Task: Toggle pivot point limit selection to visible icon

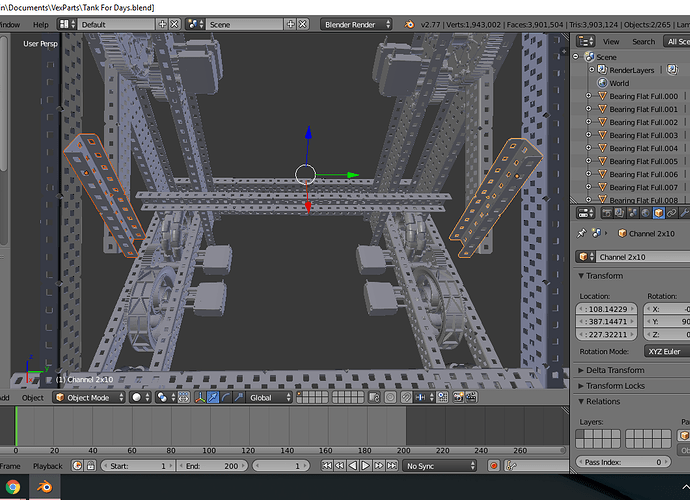Action: pyautogui.click(x=184, y=397)
